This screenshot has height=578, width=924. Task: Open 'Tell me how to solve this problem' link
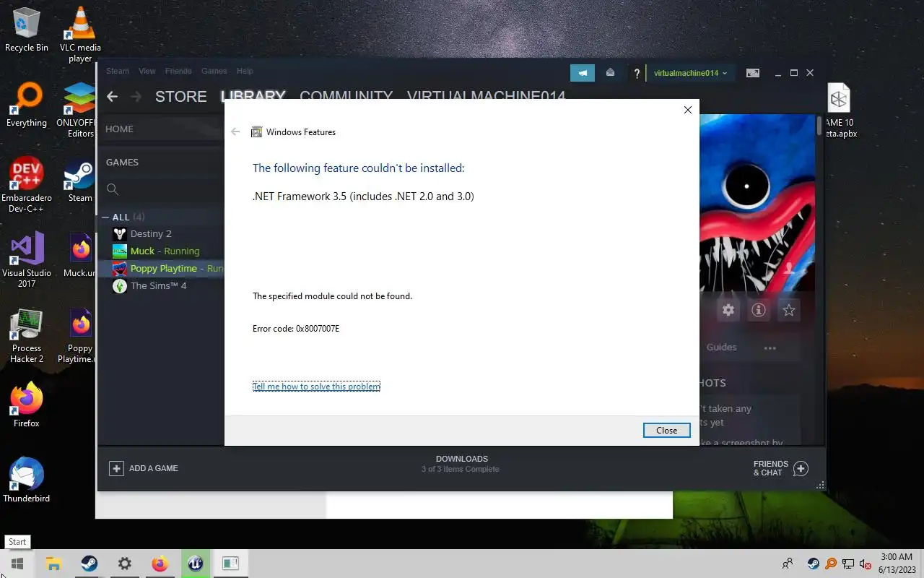[316, 387]
